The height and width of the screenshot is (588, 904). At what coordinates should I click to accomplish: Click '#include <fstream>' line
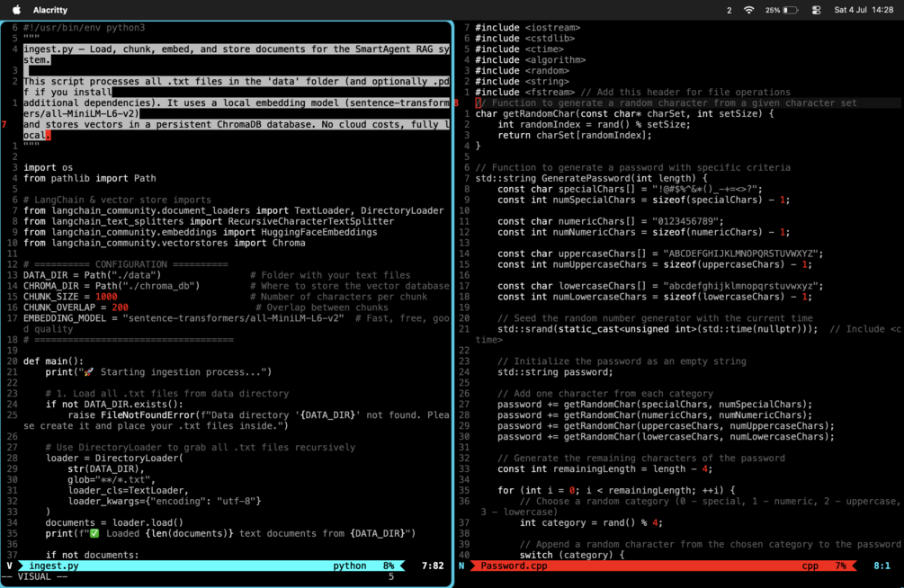click(524, 92)
